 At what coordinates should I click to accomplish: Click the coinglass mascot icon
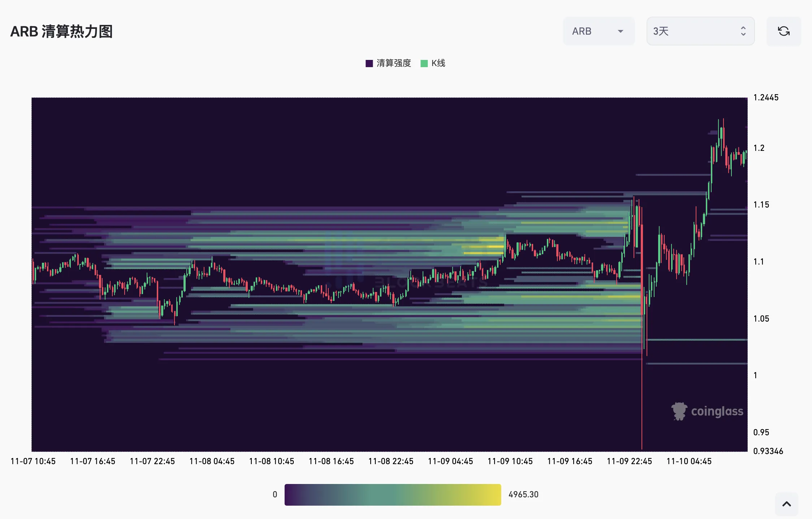[x=679, y=411]
